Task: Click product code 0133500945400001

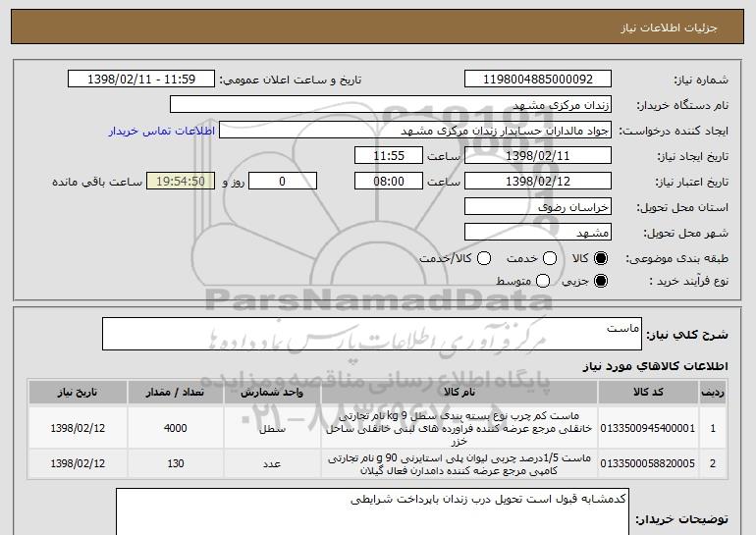Action: [648, 428]
